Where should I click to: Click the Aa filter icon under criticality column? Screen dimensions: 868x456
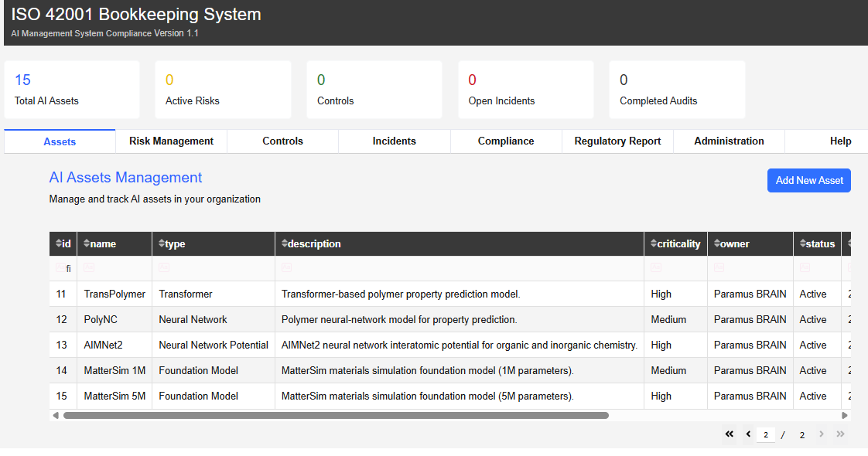[x=656, y=267]
